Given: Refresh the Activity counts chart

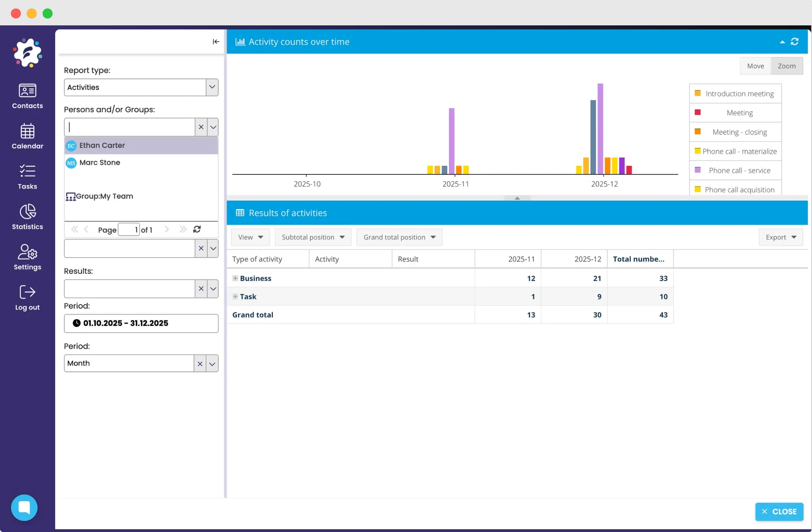Looking at the screenshot, I should pos(795,42).
